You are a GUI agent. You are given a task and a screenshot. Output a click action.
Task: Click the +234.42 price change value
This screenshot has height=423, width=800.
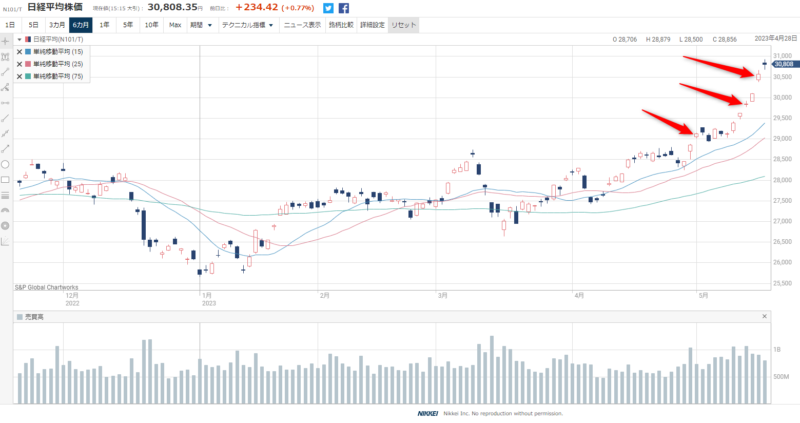(257, 7)
